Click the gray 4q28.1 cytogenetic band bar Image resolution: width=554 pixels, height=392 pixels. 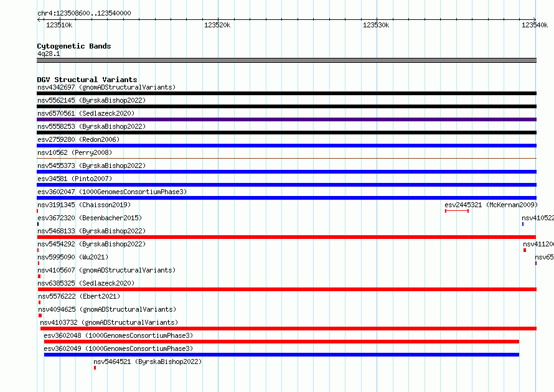(x=286, y=60)
